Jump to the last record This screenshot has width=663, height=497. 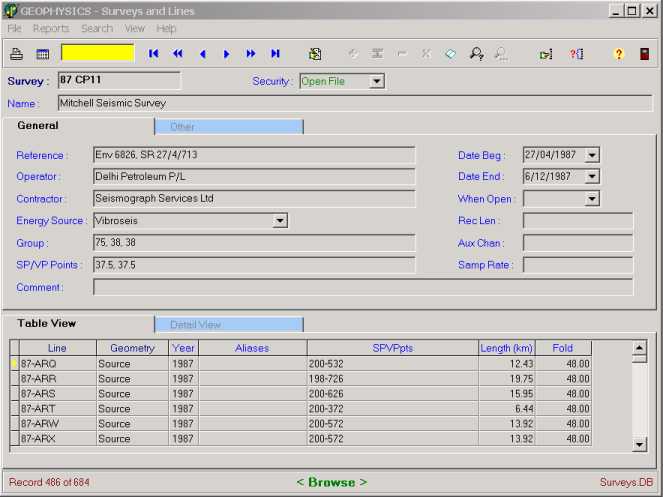point(275,54)
